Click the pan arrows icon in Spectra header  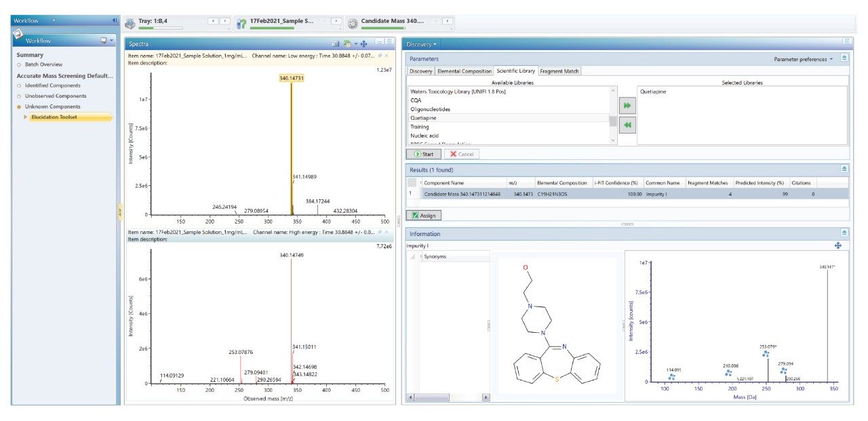[363, 43]
